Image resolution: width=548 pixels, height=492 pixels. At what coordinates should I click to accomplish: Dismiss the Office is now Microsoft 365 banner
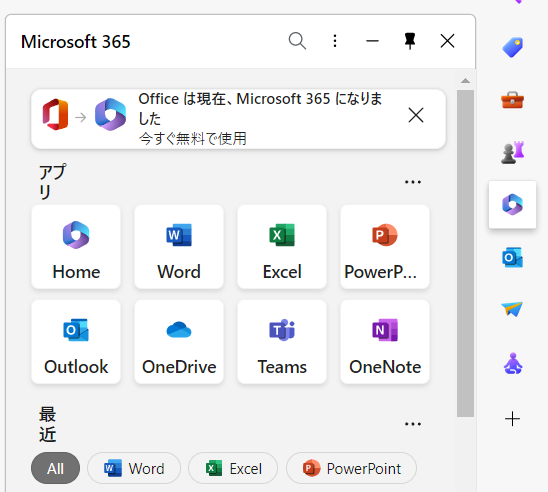(x=416, y=115)
